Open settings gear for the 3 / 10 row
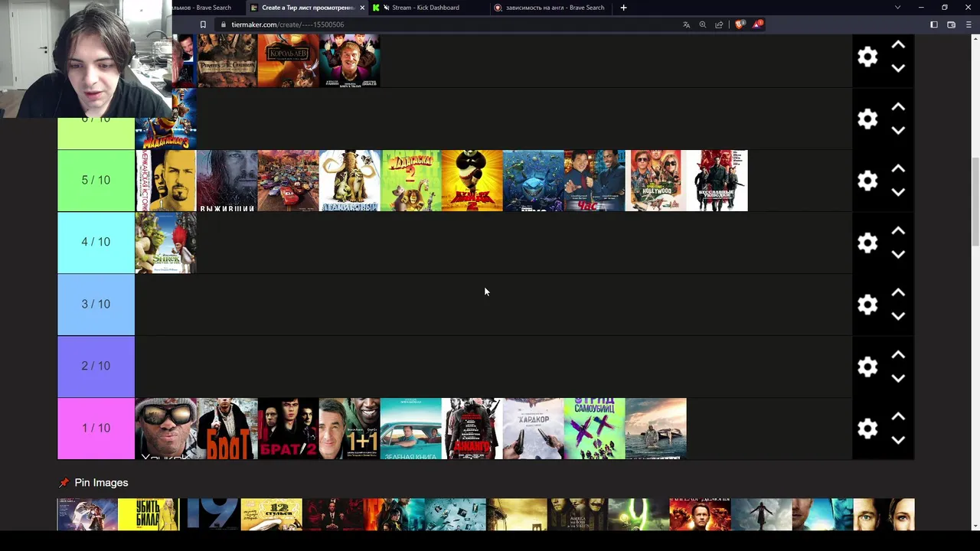The width and height of the screenshot is (980, 551). pos(867,305)
